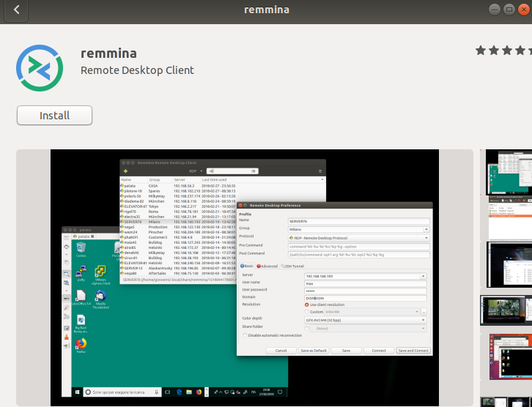Open the large main remmina screenshot
532x407 pixels.
click(x=245, y=277)
